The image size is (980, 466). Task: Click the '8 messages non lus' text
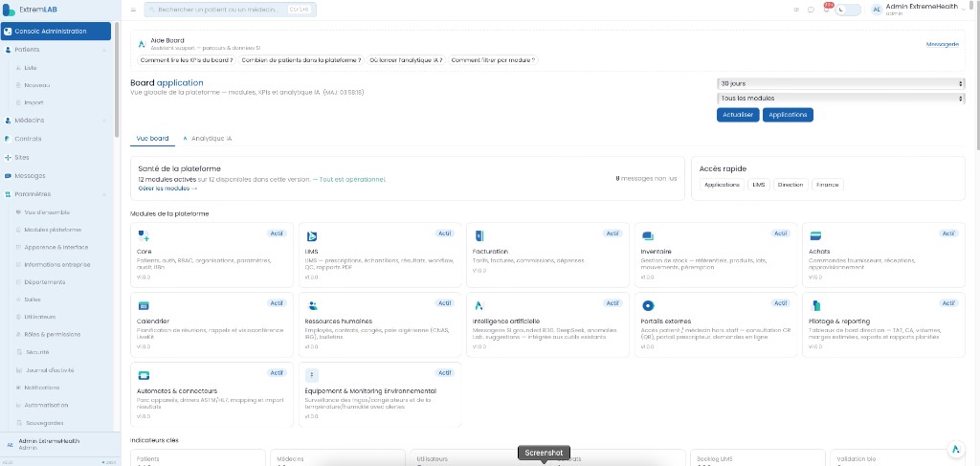[x=646, y=179]
